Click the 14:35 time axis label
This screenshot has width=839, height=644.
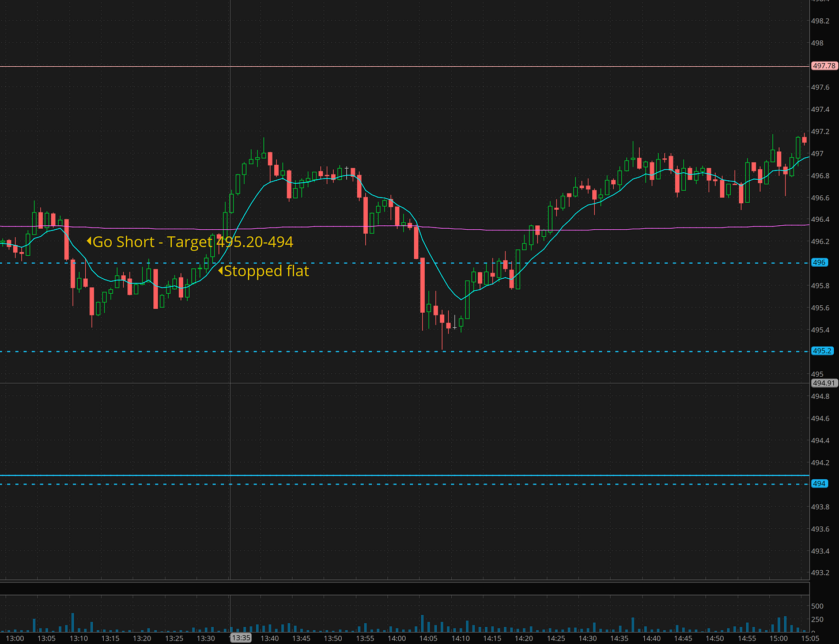point(619,638)
